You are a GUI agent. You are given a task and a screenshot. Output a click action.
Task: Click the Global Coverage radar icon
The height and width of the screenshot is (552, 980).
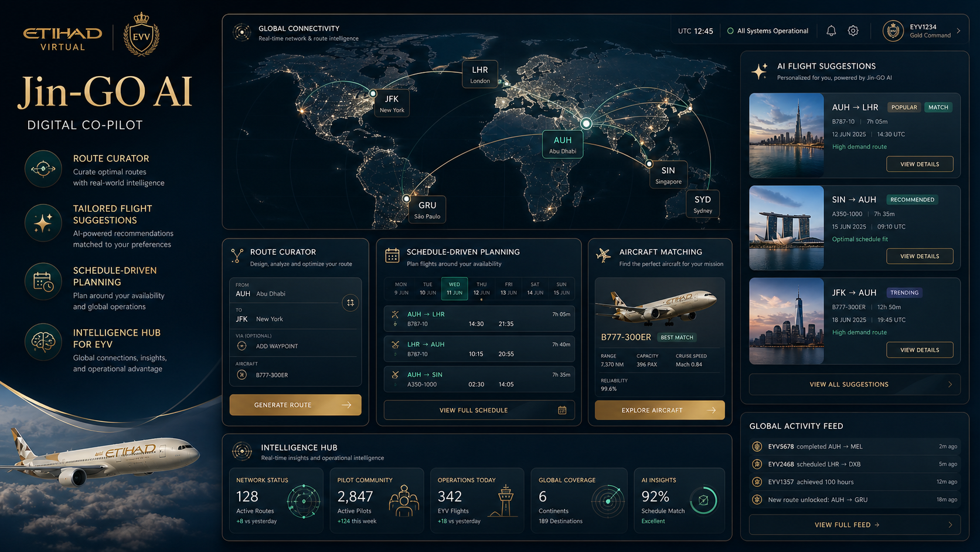pyautogui.click(x=608, y=501)
